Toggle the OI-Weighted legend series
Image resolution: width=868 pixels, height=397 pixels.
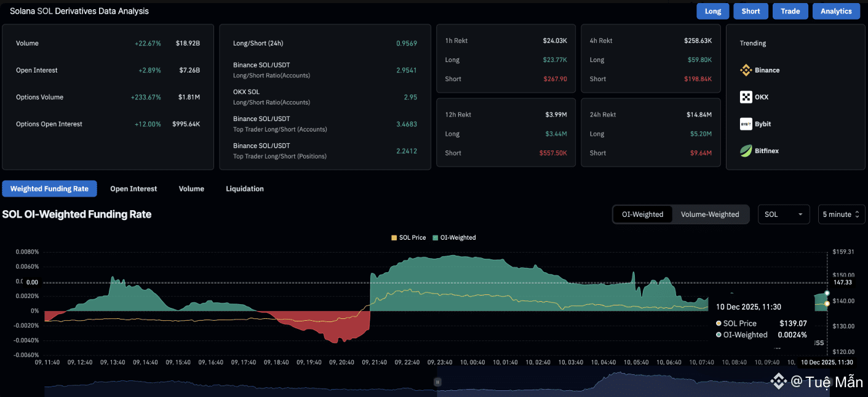tap(454, 237)
